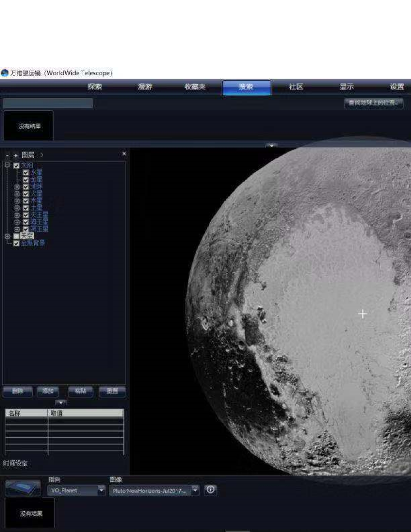Select the 天王星 layer label
Viewport: 411px width, 532px height.
point(40,215)
